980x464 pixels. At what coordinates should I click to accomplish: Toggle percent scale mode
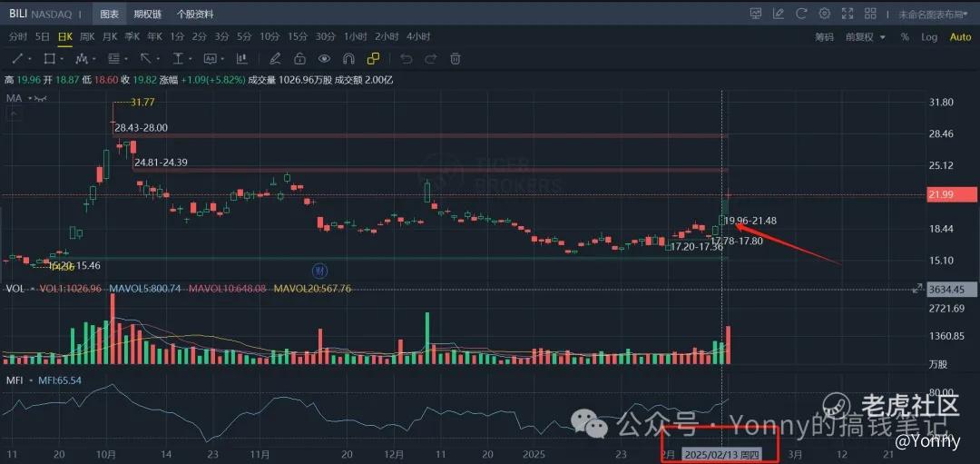tap(905, 37)
